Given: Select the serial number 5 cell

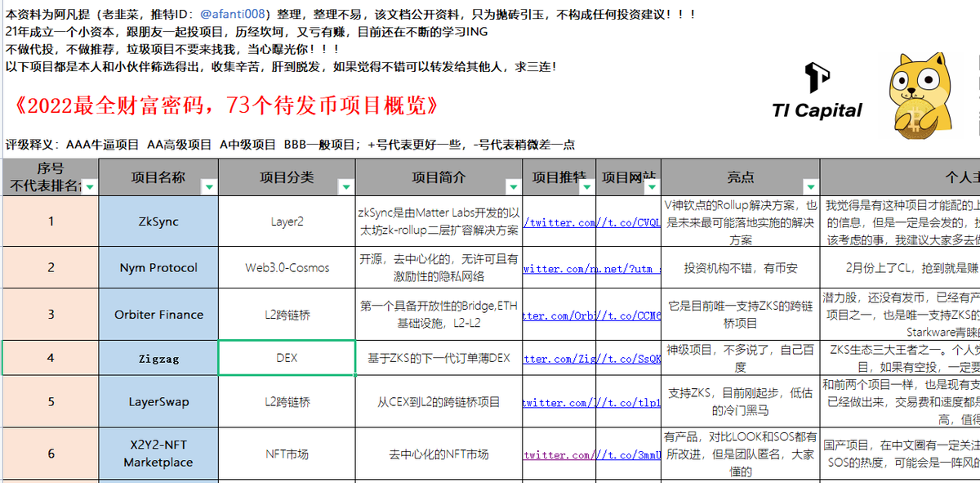Looking at the screenshot, I should click(x=51, y=402).
